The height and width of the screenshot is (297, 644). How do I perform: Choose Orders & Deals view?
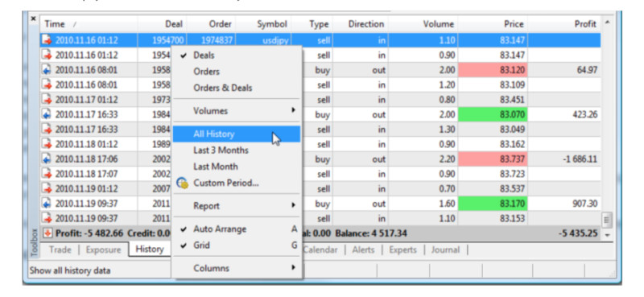click(x=237, y=88)
